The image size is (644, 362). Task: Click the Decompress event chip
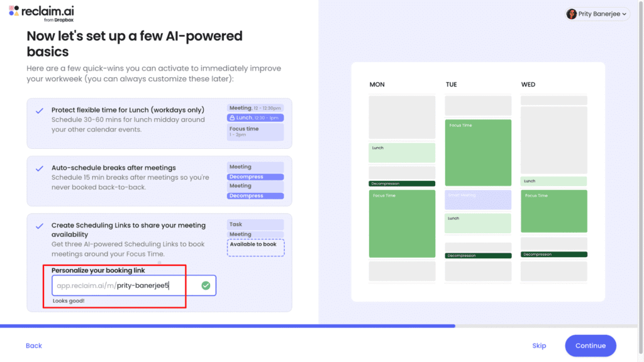click(x=255, y=177)
